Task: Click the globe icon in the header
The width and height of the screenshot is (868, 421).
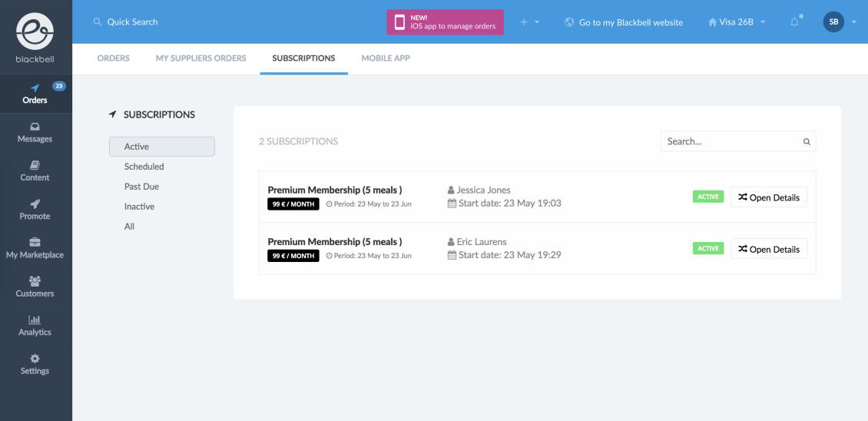Action: (x=569, y=22)
